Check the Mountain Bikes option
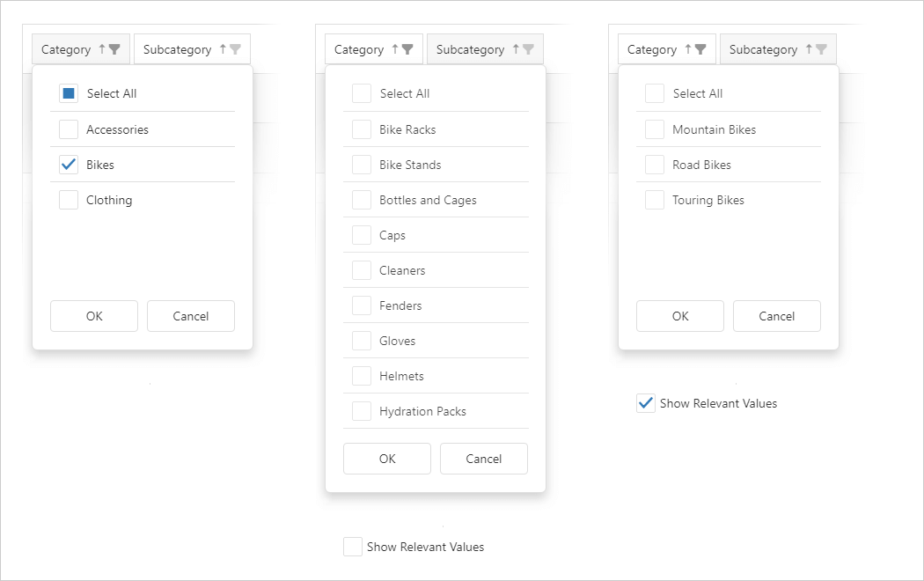924x581 pixels. click(x=655, y=129)
